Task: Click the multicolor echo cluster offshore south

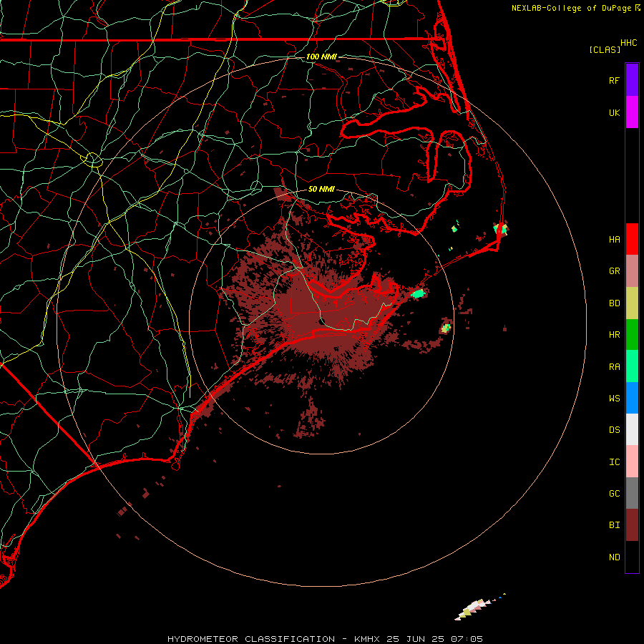Action: (x=474, y=609)
